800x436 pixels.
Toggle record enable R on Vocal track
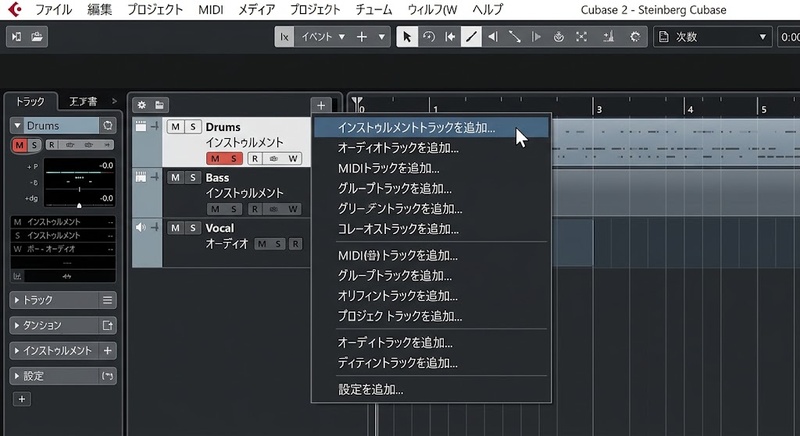click(x=295, y=244)
